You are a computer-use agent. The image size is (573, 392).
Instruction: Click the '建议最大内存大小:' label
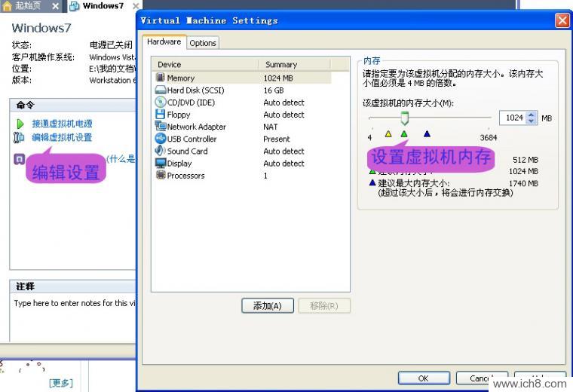414,183
